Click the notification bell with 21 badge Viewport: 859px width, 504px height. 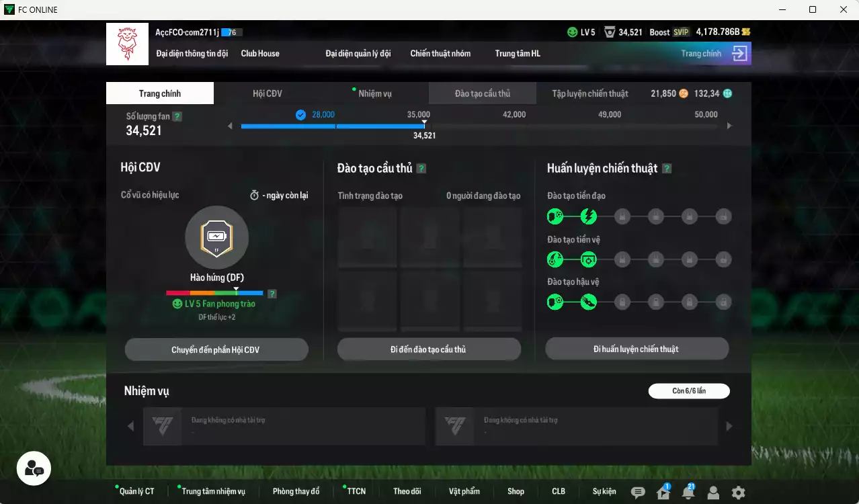688,493
